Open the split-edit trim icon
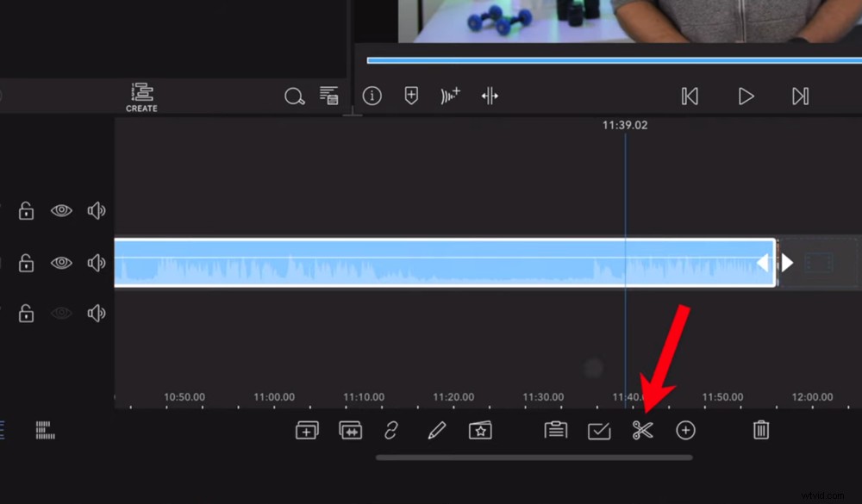This screenshot has width=862, height=504. (x=490, y=96)
